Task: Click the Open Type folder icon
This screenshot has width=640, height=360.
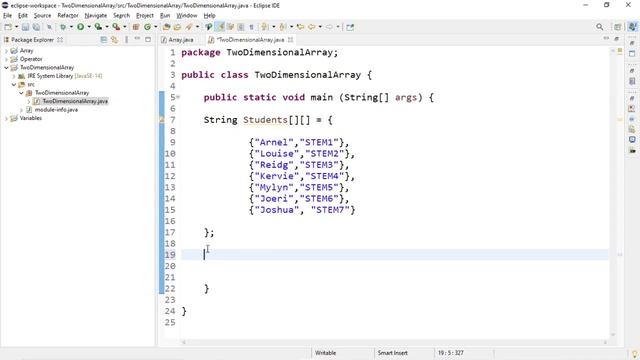Action: pyautogui.click(x=166, y=27)
